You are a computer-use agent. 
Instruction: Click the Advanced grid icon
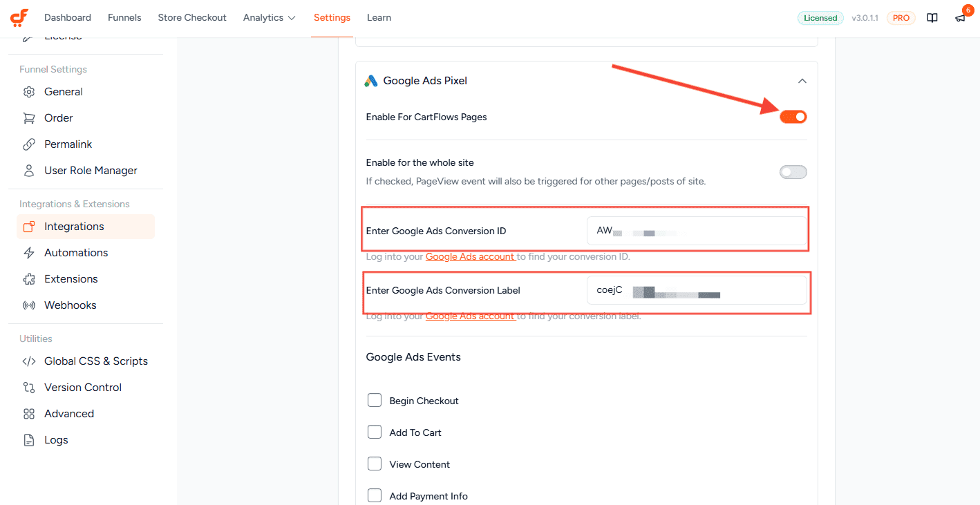point(29,414)
